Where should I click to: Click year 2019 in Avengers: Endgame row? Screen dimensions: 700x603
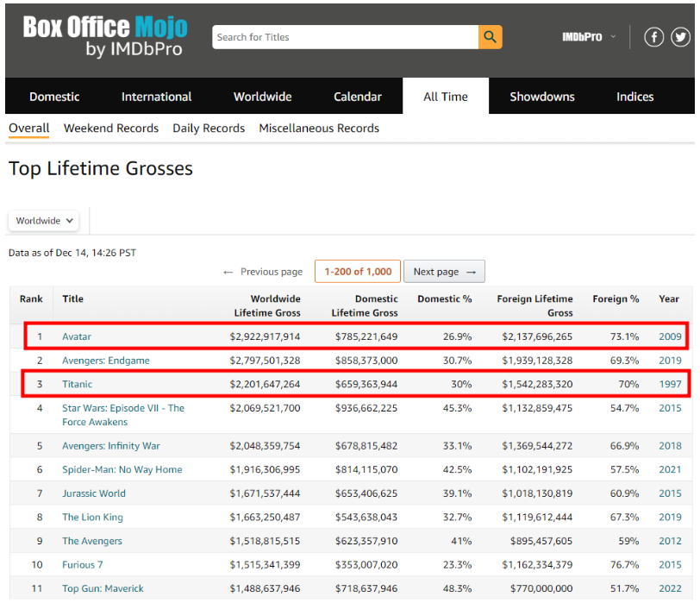(x=670, y=361)
